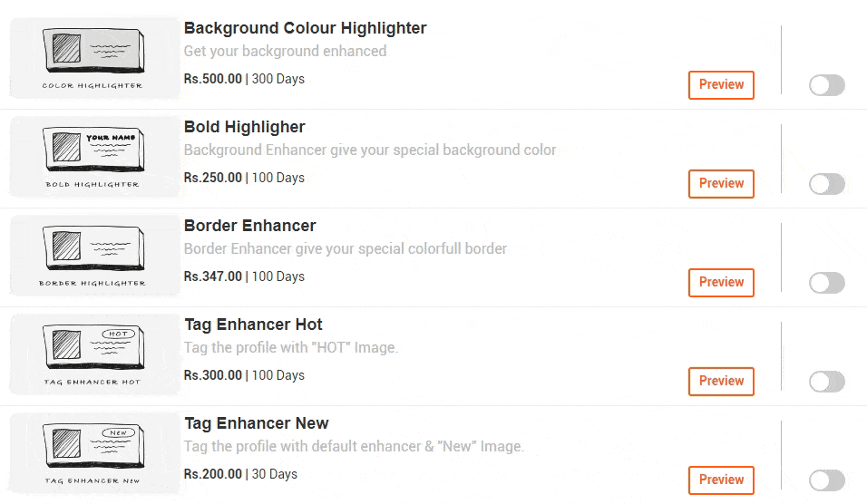Switch on the Tag Enhancer New toggle
The width and height of the screenshot is (867, 504).
click(826, 480)
